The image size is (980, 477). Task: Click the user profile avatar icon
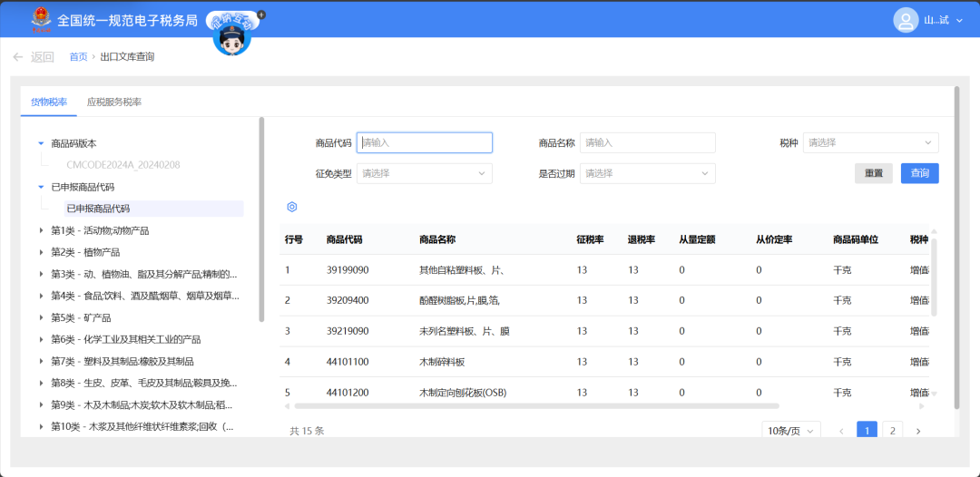click(x=906, y=20)
